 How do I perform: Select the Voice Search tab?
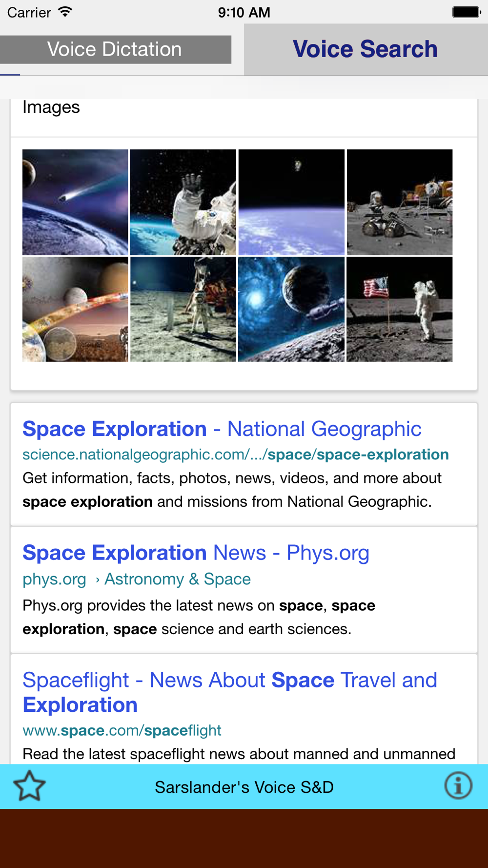pyautogui.click(x=366, y=49)
